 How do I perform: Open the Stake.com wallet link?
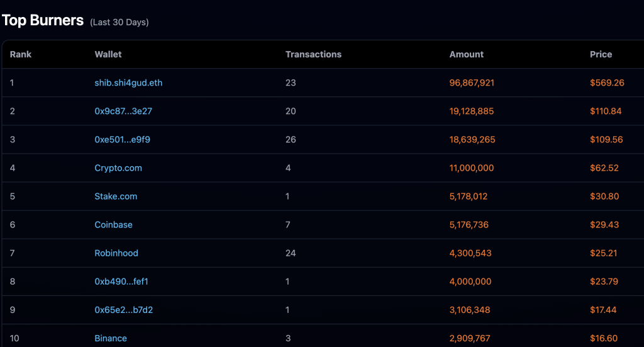116,196
